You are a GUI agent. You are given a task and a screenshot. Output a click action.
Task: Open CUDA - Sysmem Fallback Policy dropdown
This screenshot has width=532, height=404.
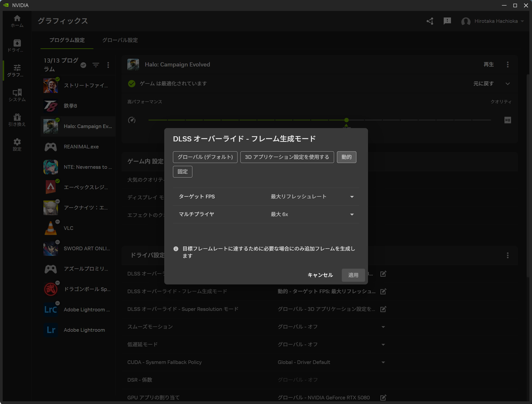pos(383,362)
